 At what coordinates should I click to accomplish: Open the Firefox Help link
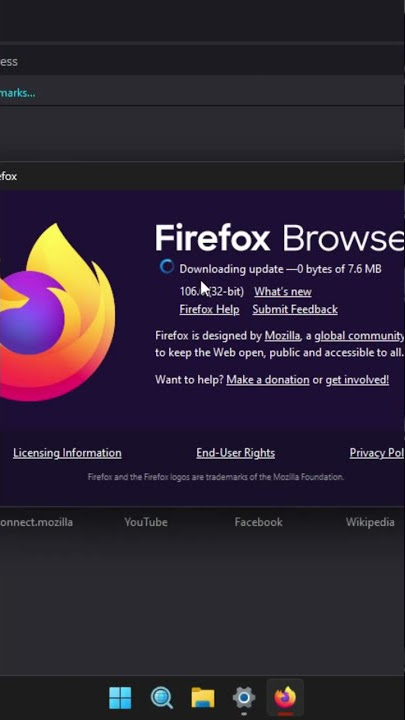(x=209, y=309)
